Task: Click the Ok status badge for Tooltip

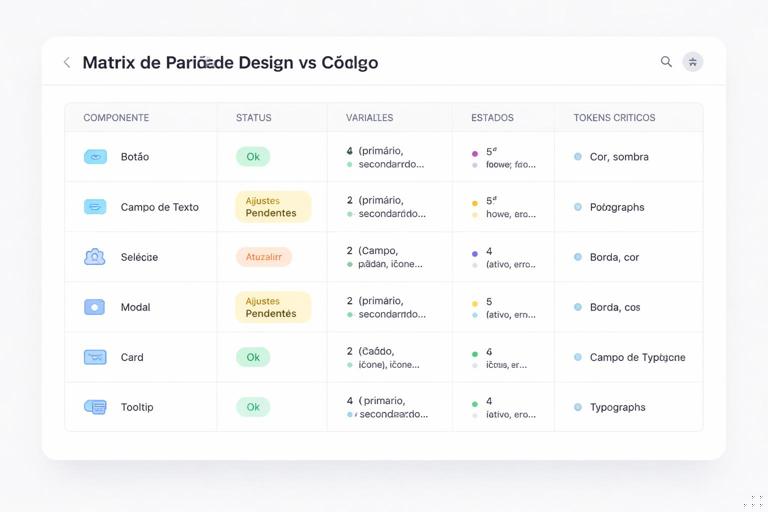Action: [x=253, y=407]
